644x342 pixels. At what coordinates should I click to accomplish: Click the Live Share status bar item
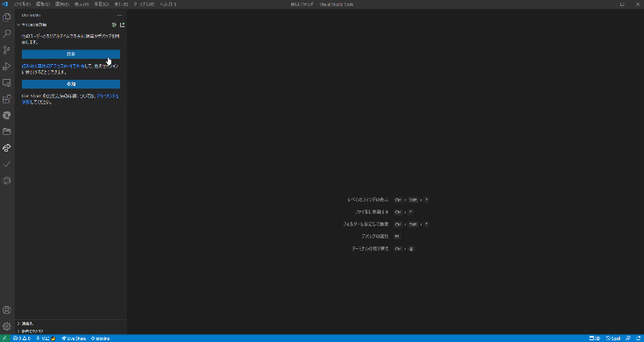[x=74, y=338]
